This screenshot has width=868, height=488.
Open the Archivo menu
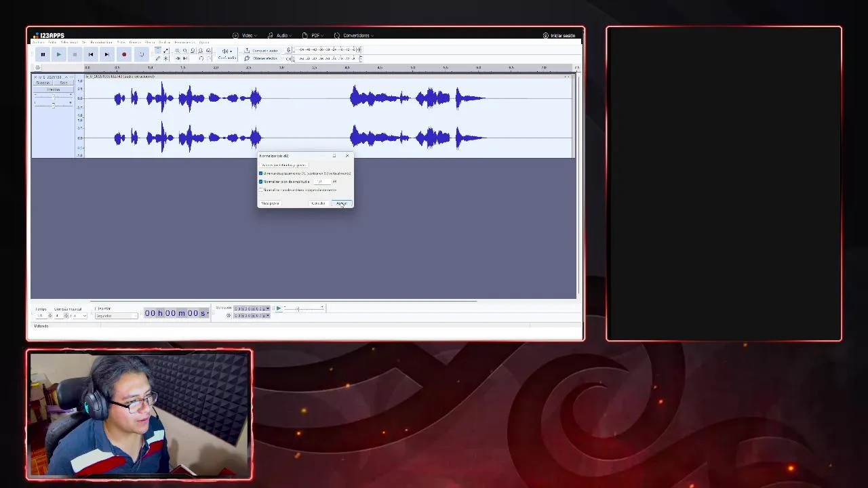(x=39, y=42)
